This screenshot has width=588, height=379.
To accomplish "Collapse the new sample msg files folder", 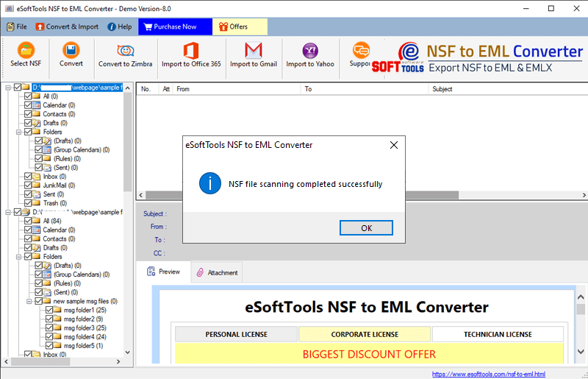I will pos(29,301).
